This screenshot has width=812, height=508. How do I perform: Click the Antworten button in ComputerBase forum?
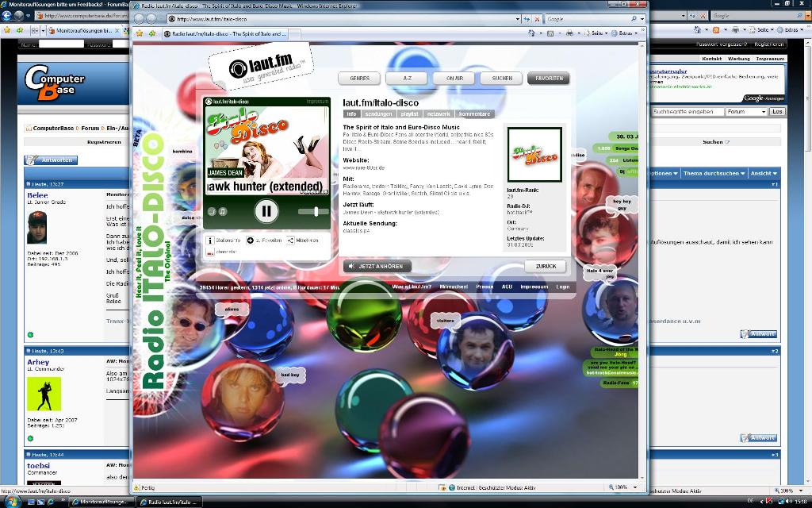pyautogui.click(x=51, y=160)
